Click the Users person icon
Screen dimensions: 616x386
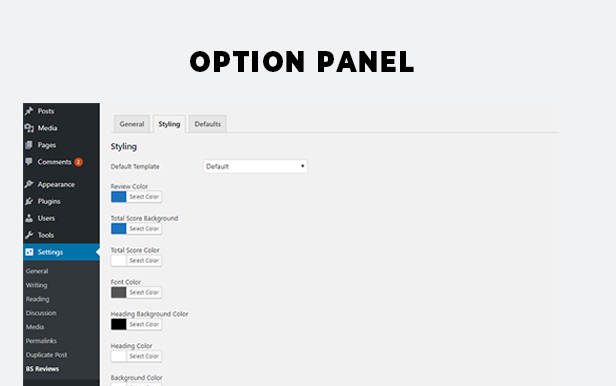29,218
